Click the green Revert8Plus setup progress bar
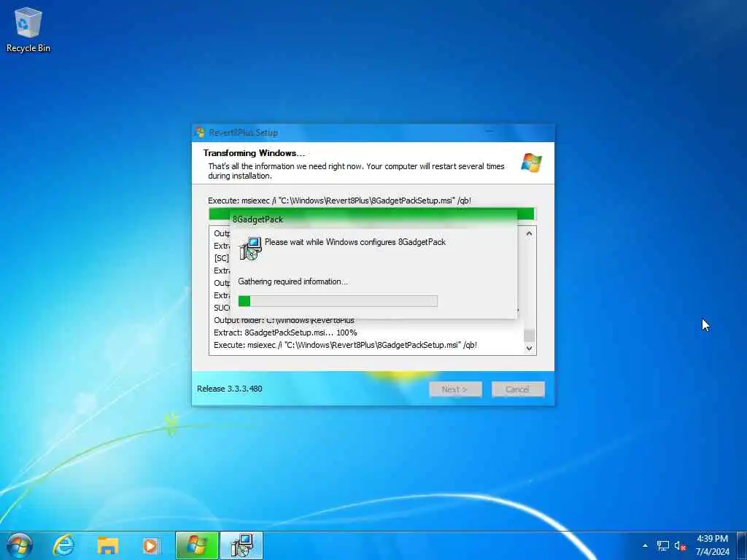Image resolution: width=747 pixels, height=560 pixels. (372, 214)
